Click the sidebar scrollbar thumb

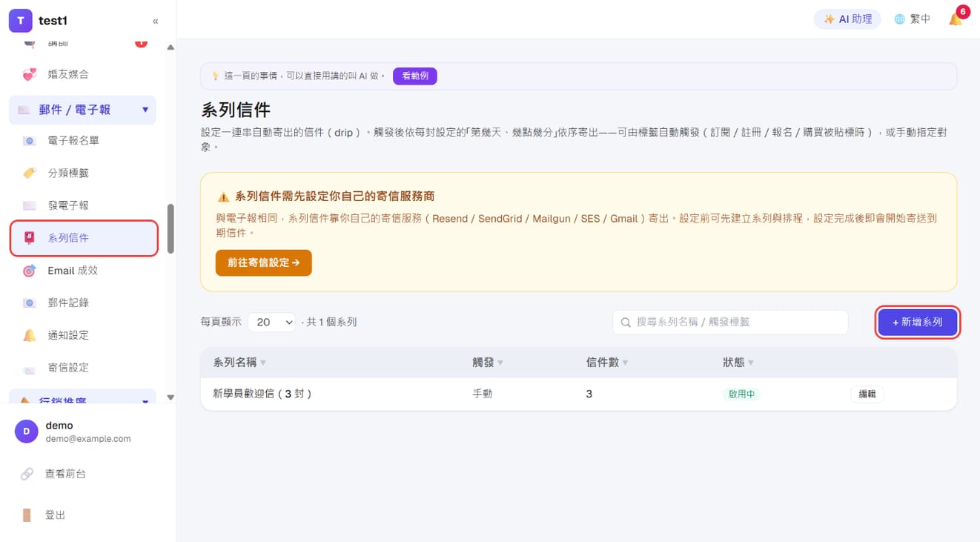click(x=171, y=229)
